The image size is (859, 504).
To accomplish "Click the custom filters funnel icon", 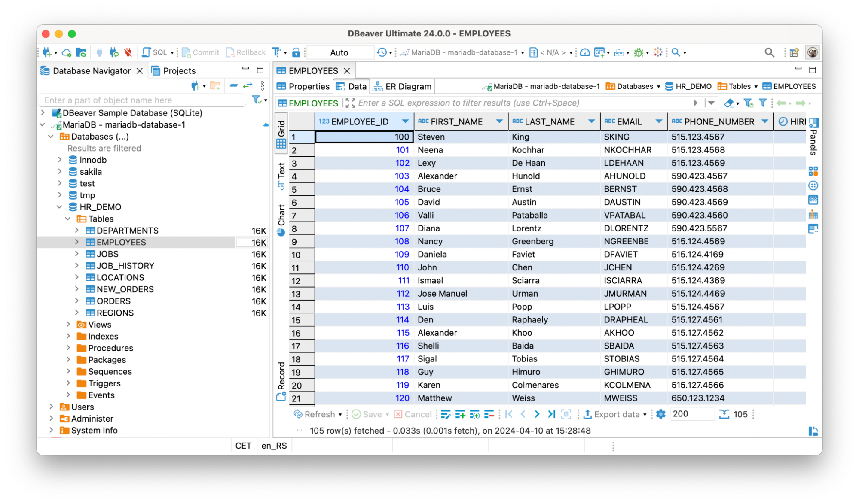I will 763,103.
